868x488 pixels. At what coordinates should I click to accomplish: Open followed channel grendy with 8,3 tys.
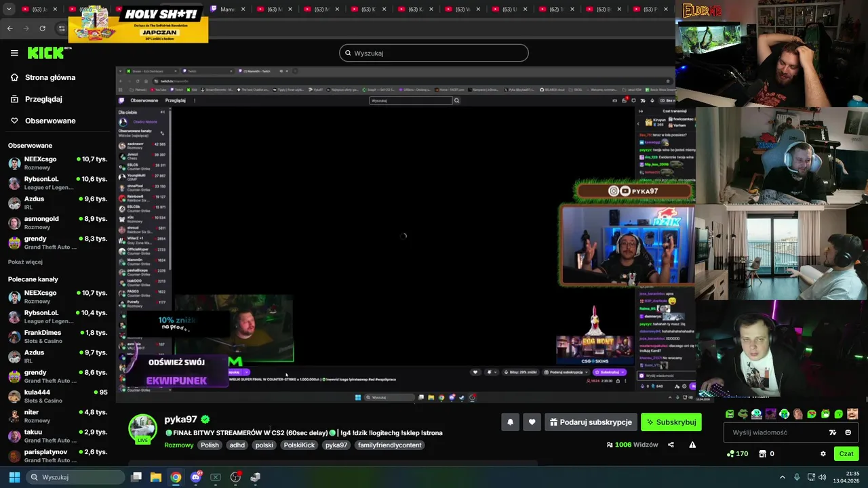tap(58, 243)
